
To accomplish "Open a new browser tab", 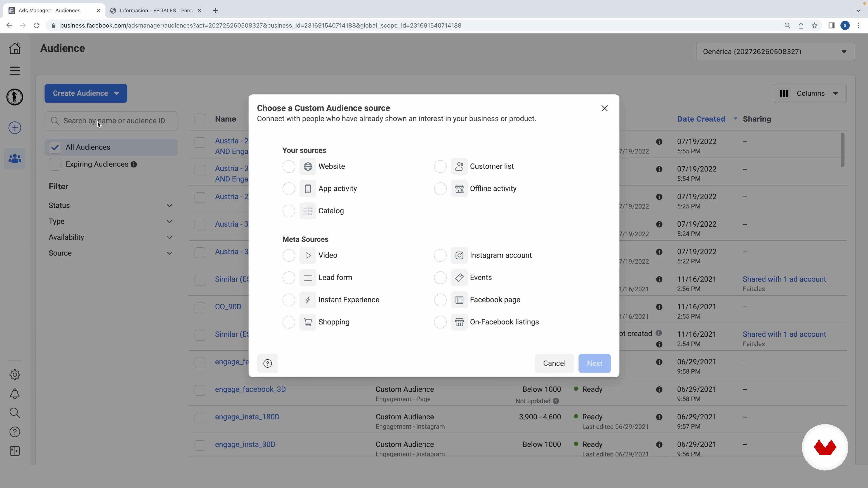I will (216, 10).
